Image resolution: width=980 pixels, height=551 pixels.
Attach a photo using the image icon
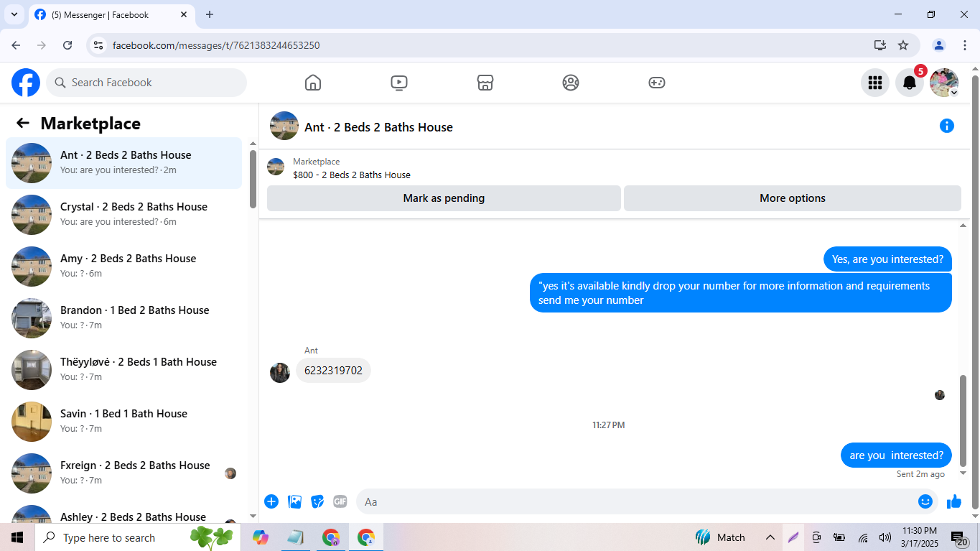tap(294, 501)
